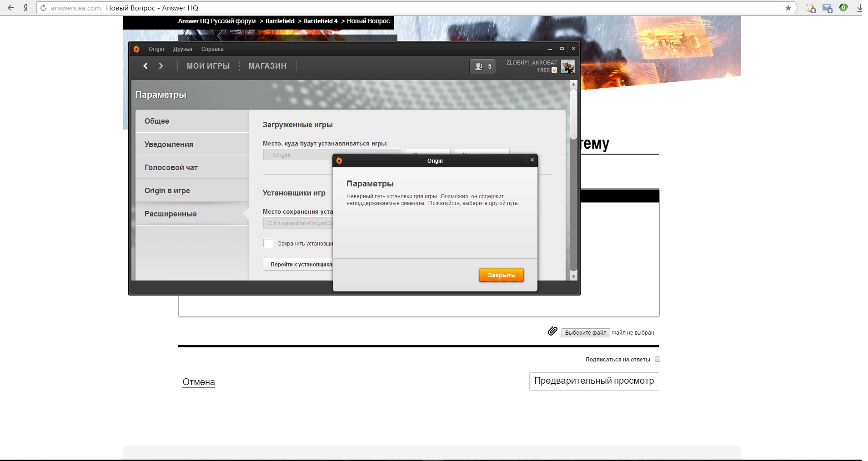Click the ZLOBNYI_AKROBAT username
This screenshot has height=461, width=868.
pos(532,63)
